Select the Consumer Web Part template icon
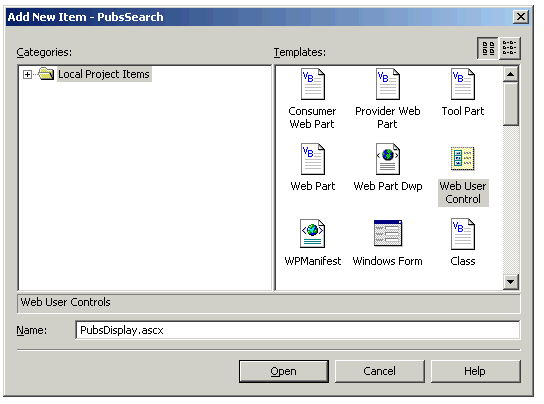The width and height of the screenshot is (544, 404). pyautogui.click(x=313, y=84)
